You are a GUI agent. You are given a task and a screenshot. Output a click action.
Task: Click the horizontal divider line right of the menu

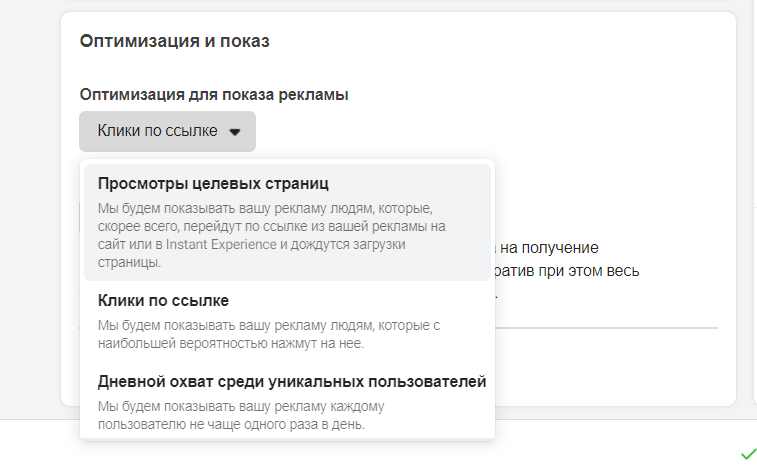pos(610,327)
